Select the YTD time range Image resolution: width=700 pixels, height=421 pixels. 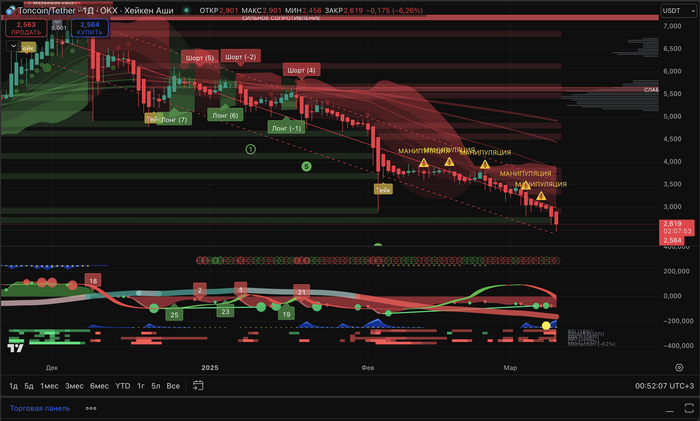click(x=123, y=386)
